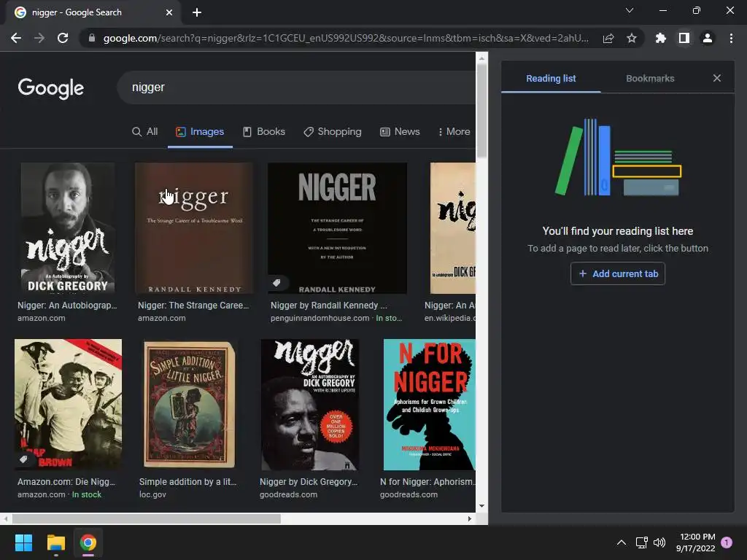Open the 'The Strange Caree...' amazon.com link
747x560 pixels.
pos(193,306)
